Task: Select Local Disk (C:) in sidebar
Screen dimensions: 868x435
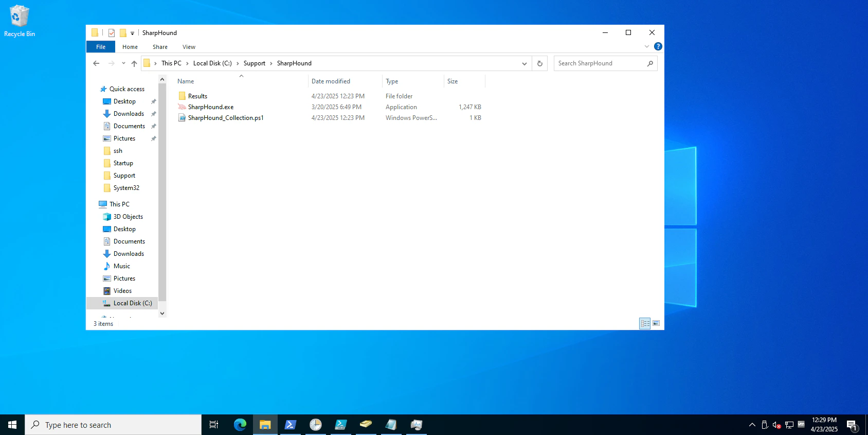Action: point(133,303)
